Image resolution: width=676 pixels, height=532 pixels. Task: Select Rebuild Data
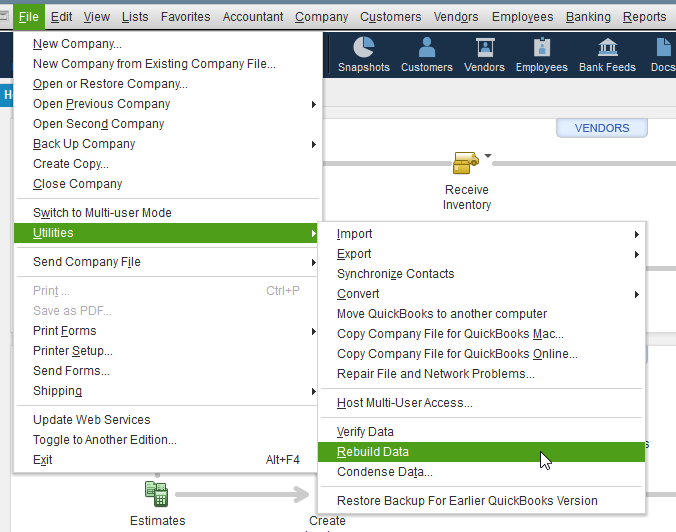pyautogui.click(x=481, y=452)
